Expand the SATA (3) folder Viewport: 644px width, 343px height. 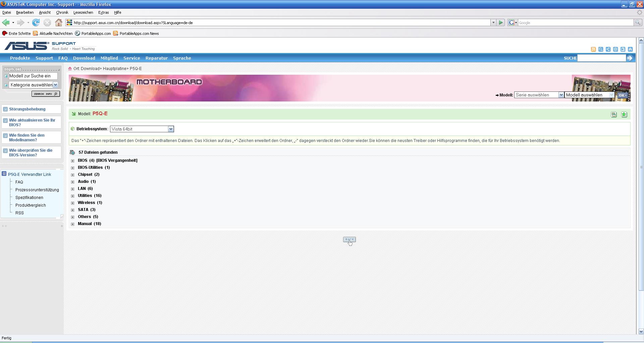(x=73, y=210)
